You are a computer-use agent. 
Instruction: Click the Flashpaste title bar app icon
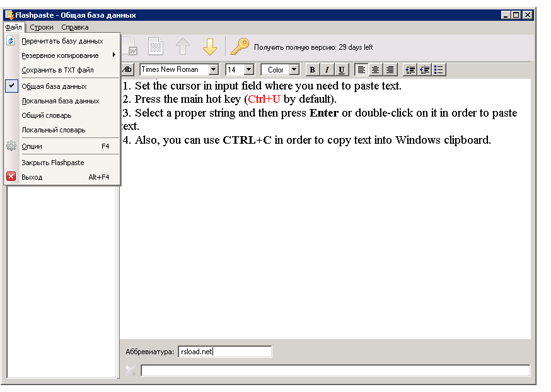pos(9,14)
